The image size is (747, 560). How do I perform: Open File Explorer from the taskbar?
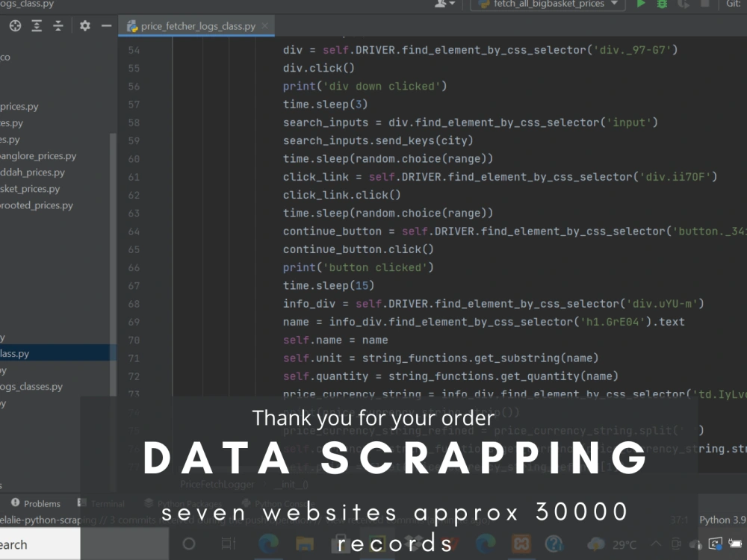click(305, 544)
